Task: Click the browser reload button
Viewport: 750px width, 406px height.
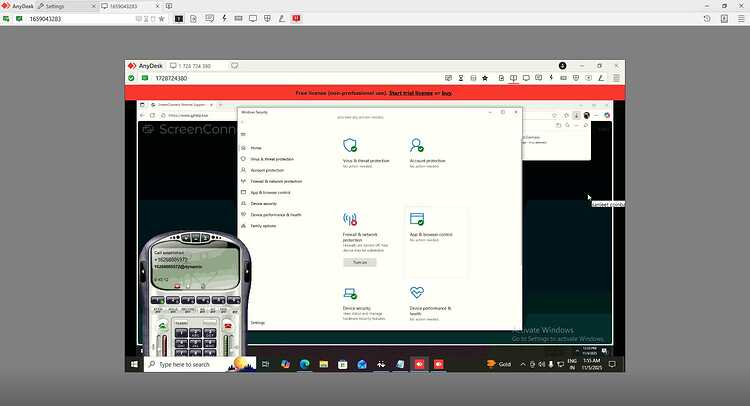Action: 153,115
